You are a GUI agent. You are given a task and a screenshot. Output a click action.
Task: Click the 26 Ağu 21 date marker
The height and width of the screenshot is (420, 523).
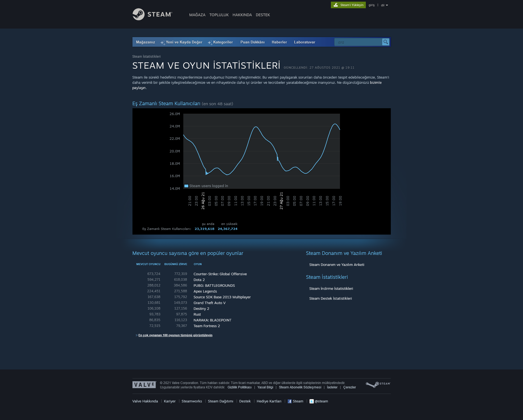point(203,201)
